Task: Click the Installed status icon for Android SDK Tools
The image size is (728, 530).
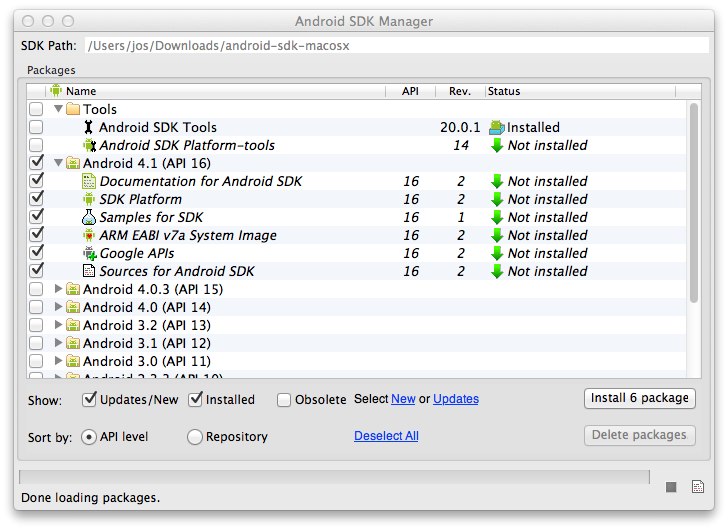Action: (x=497, y=127)
